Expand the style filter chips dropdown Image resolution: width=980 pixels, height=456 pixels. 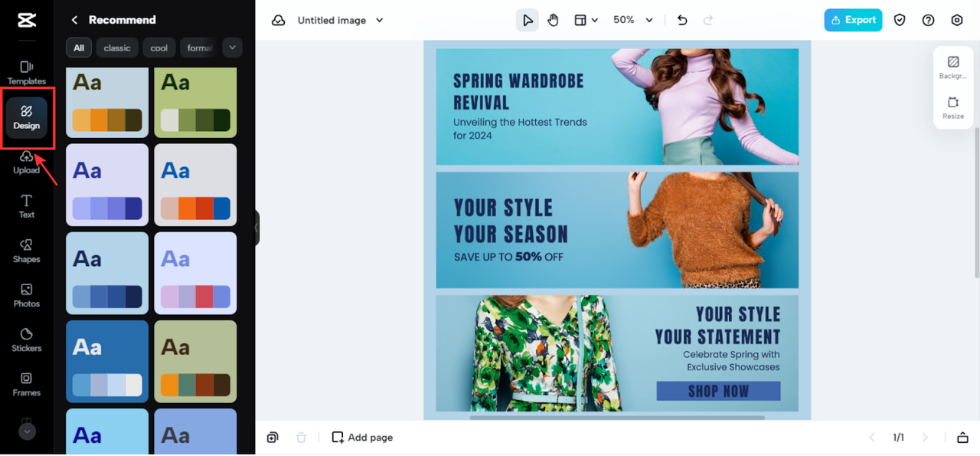pyautogui.click(x=233, y=48)
